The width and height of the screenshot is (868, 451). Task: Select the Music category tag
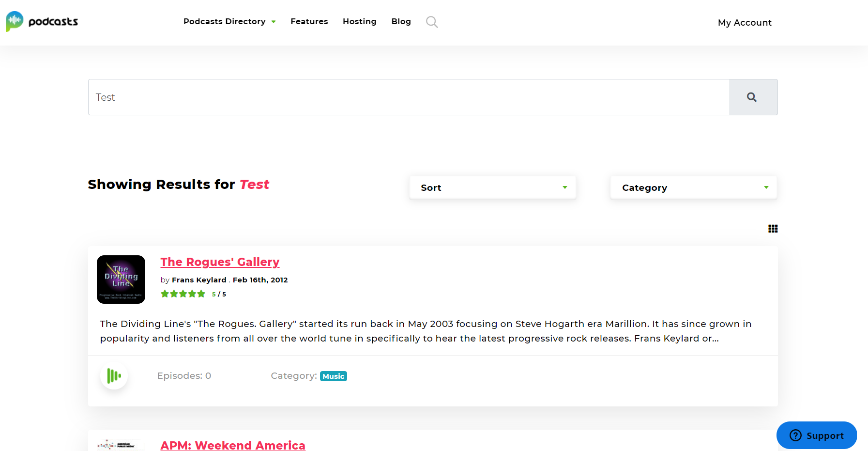click(334, 376)
